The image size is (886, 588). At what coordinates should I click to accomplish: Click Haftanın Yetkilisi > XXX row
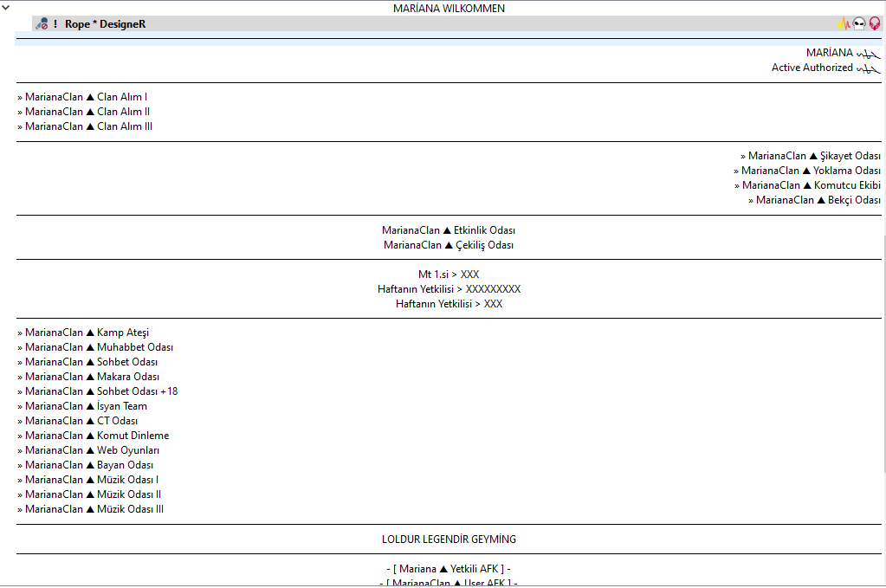[x=449, y=304]
